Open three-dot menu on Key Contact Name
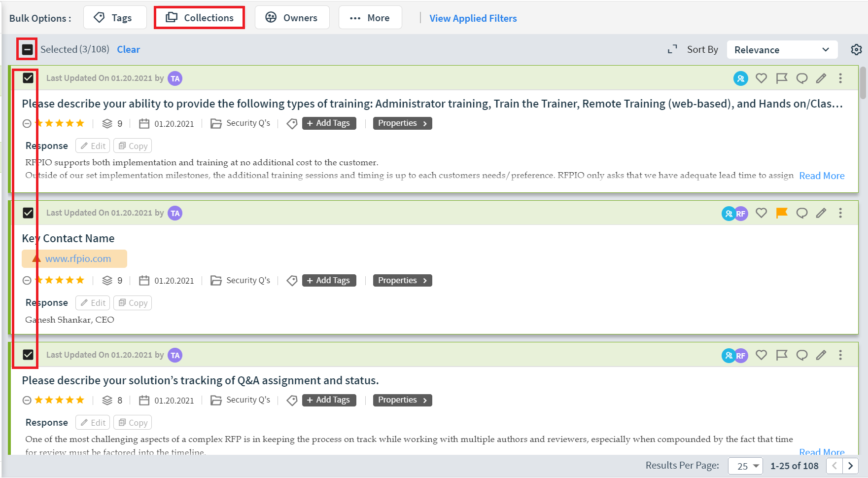Image resolution: width=868 pixels, height=478 pixels. pyautogui.click(x=841, y=213)
